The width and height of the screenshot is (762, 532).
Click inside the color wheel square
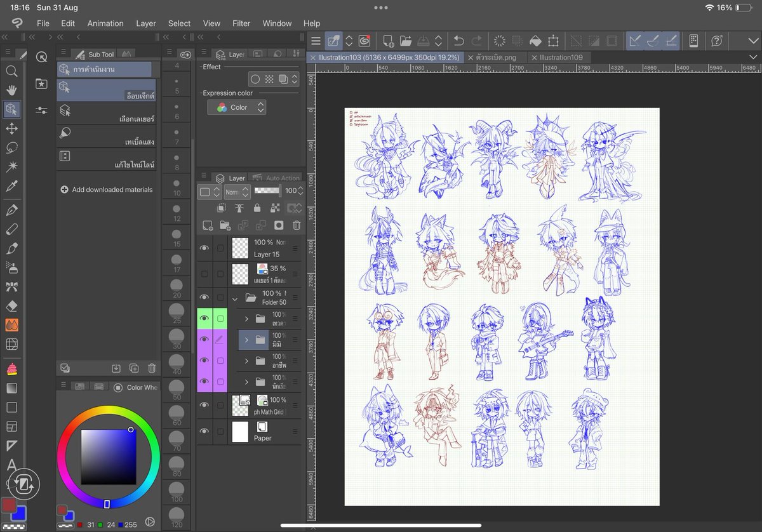[x=108, y=456]
